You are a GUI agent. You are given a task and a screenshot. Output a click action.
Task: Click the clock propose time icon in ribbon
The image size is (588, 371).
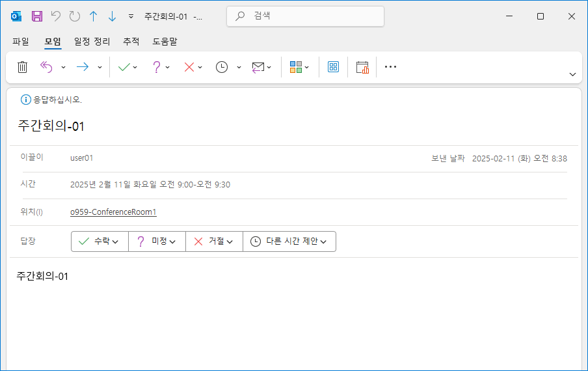[222, 67]
